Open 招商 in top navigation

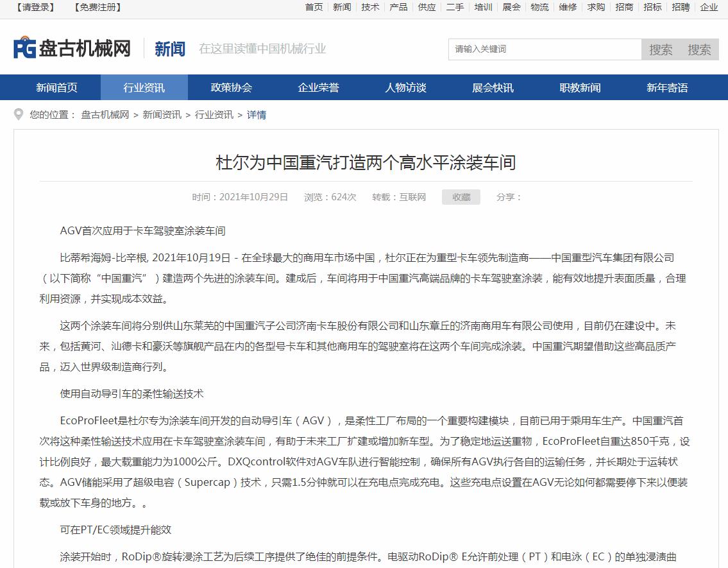click(625, 8)
